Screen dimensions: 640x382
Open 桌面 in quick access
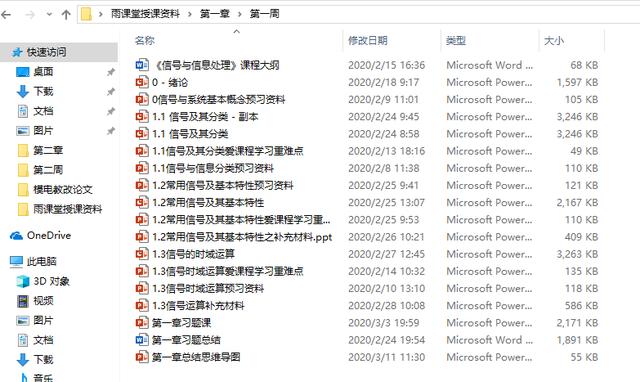(x=43, y=72)
